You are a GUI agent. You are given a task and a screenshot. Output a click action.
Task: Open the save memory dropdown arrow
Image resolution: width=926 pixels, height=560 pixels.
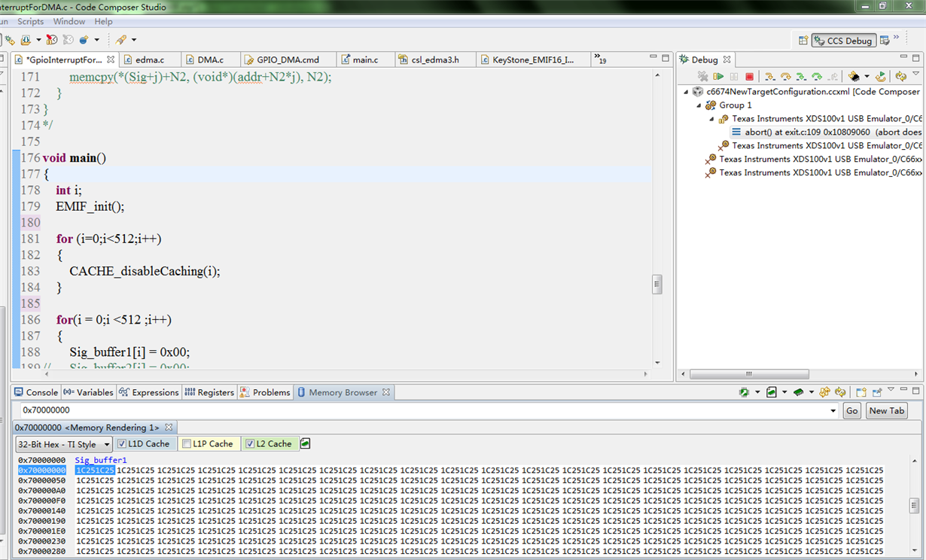click(x=757, y=392)
